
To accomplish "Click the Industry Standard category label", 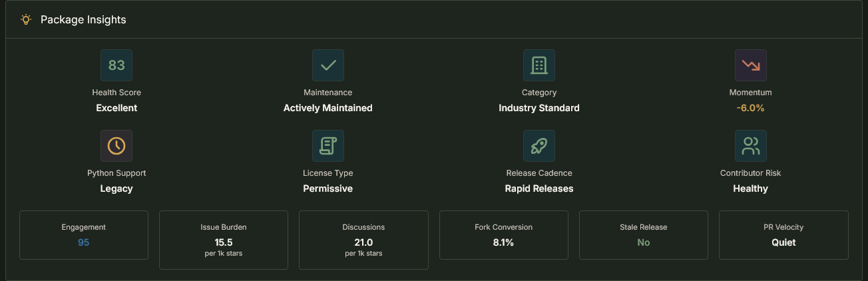I will 539,108.
